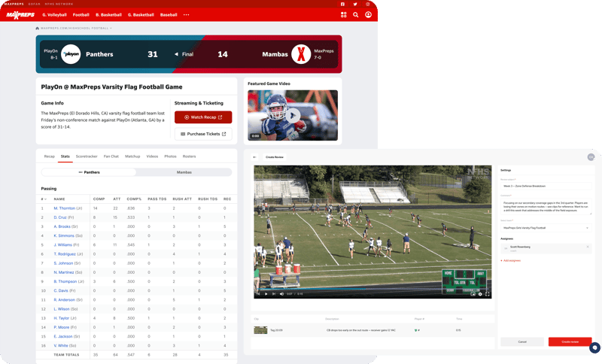
Task: Play the featured game video
Action: click(293, 115)
